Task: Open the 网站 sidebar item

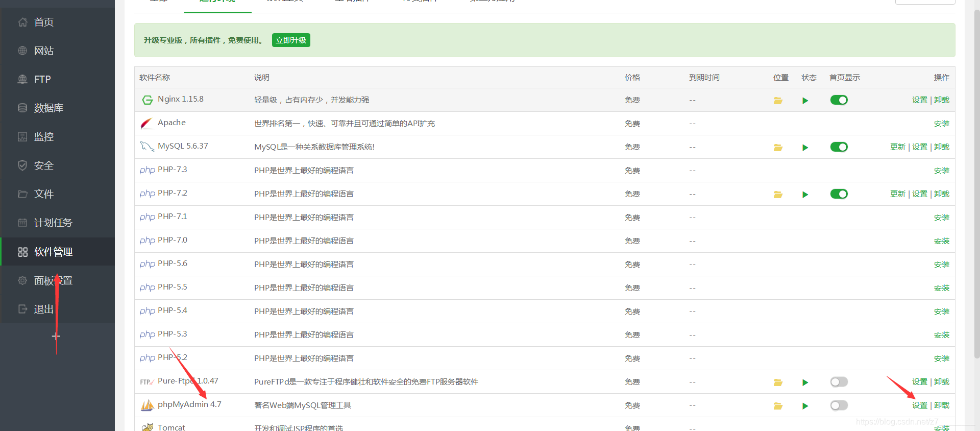Action: tap(57, 51)
